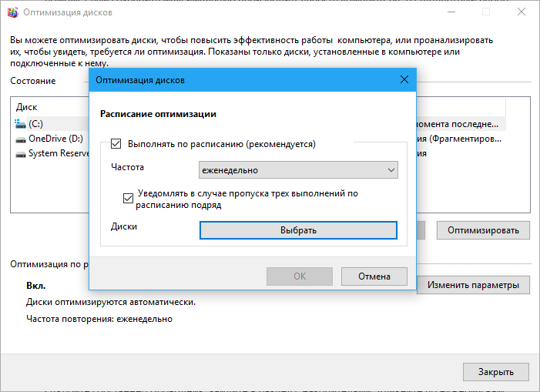Screen dimensions: 540x392
Task: Open the Частота dropdown set to еженедельно
Action: pos(298,170)
